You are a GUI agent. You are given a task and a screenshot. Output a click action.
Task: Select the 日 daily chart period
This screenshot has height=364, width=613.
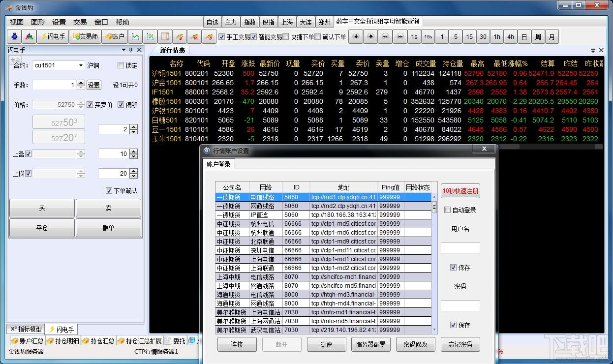point(524,36)
